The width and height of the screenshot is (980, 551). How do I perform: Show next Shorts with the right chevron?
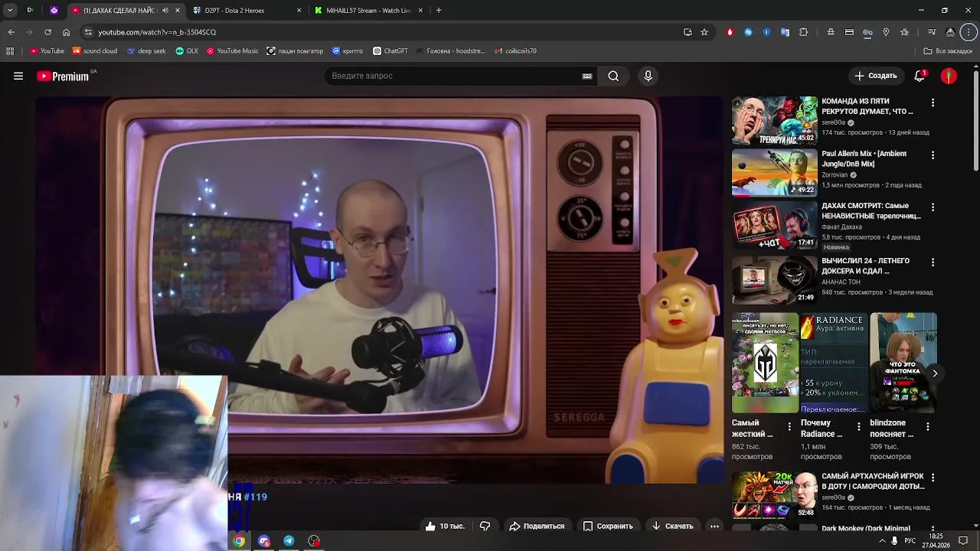[x=935, y=373]
